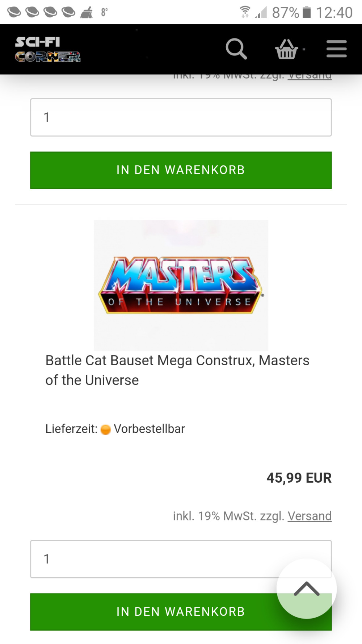Image resolution: width=362 pixels, height=644 pixels.
Task: Tap the scroll-to-top arrow button
Action: click(307, 589)
